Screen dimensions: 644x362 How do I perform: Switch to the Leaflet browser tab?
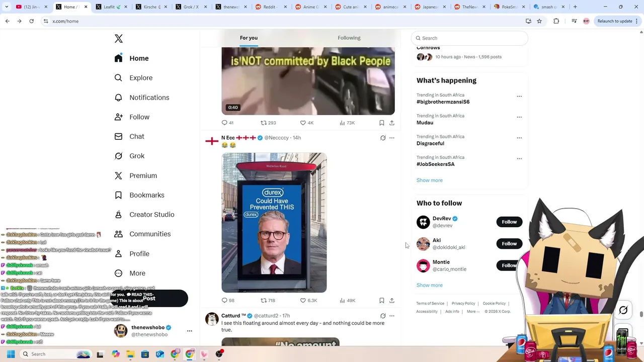click(x=112, y=7)
